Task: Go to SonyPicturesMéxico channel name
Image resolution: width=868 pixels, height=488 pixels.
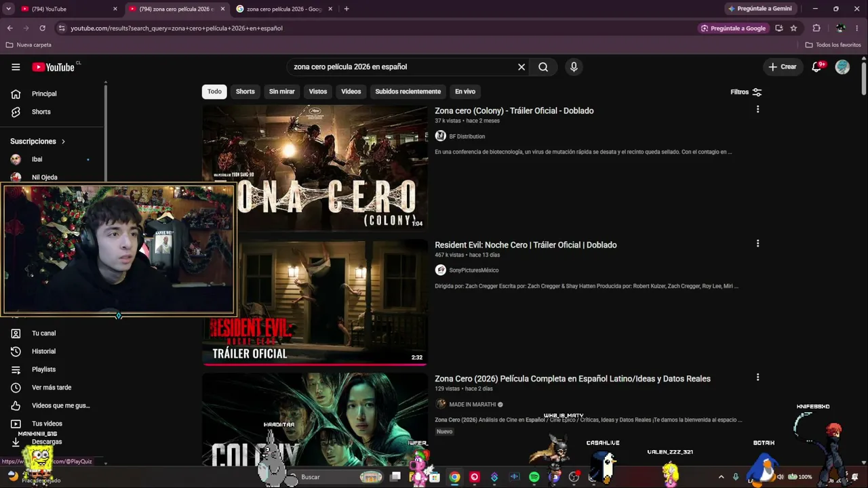Action: pos(474,270)
